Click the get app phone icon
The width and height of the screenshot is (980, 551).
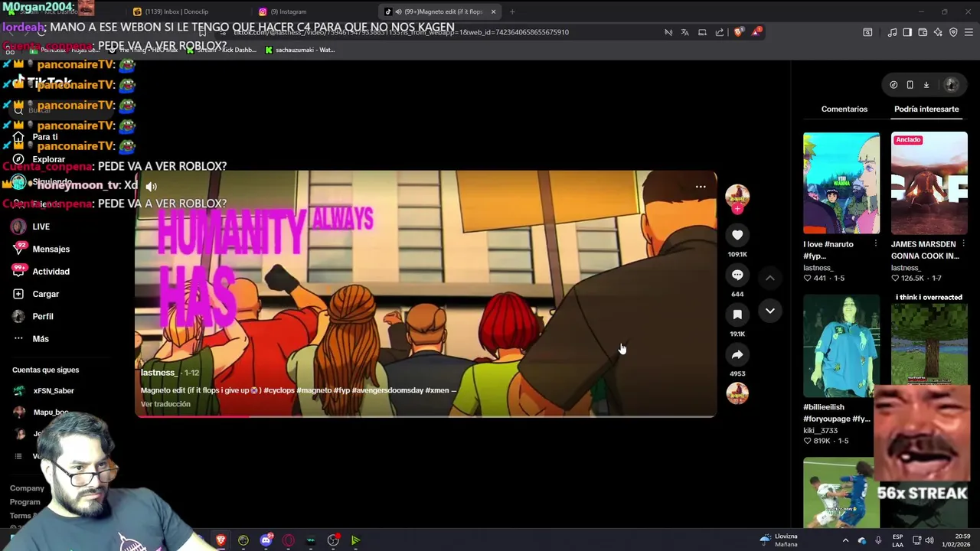pos(910,85)
